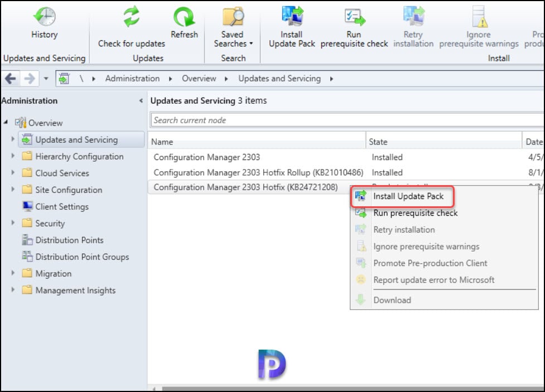Click the Check for updates icon

(x=132, y=16)
